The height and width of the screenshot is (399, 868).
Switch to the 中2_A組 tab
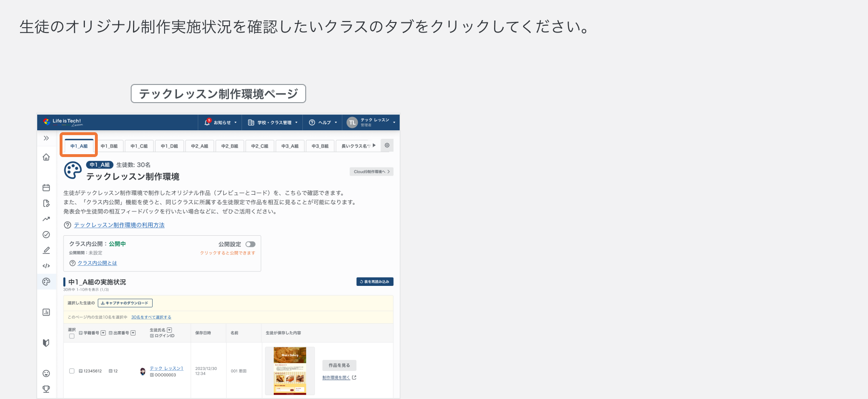click(199, 146)
